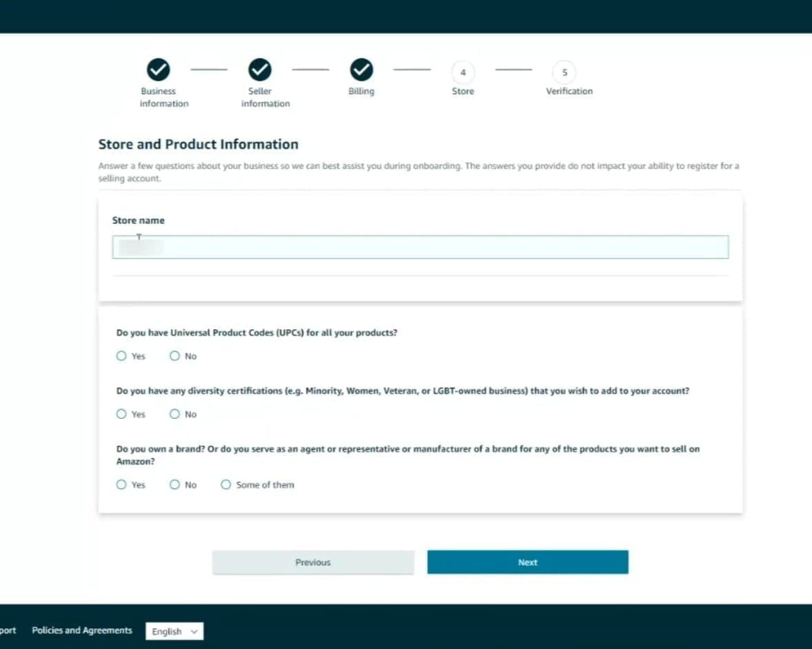
Task: Open the English language dropdown
Action: tap(174, 631)
